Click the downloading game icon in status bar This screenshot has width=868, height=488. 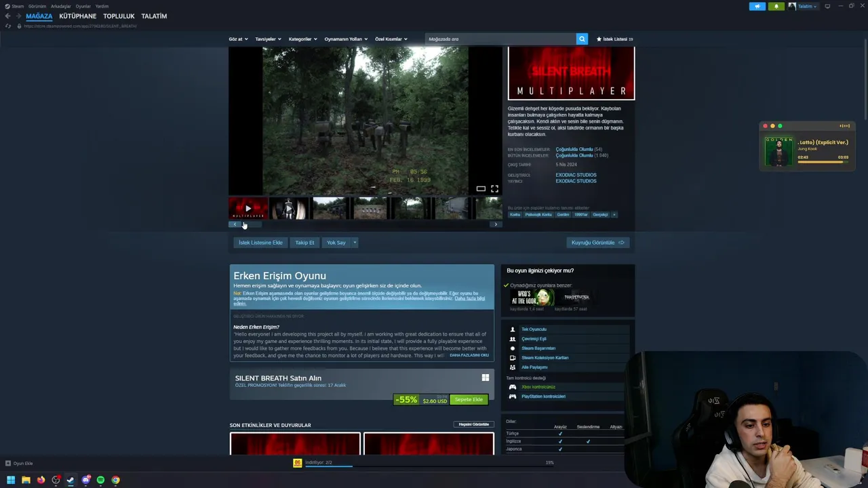tap(297, 463)
